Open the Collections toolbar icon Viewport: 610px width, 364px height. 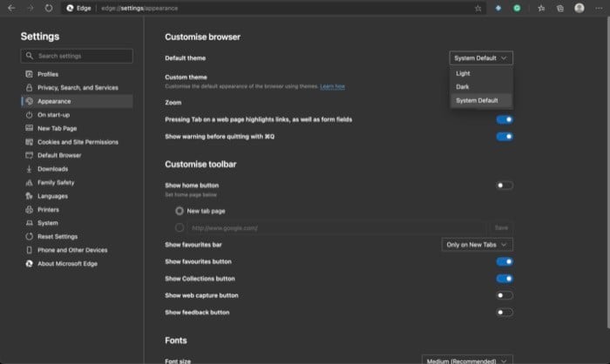[x=560, y=8]
